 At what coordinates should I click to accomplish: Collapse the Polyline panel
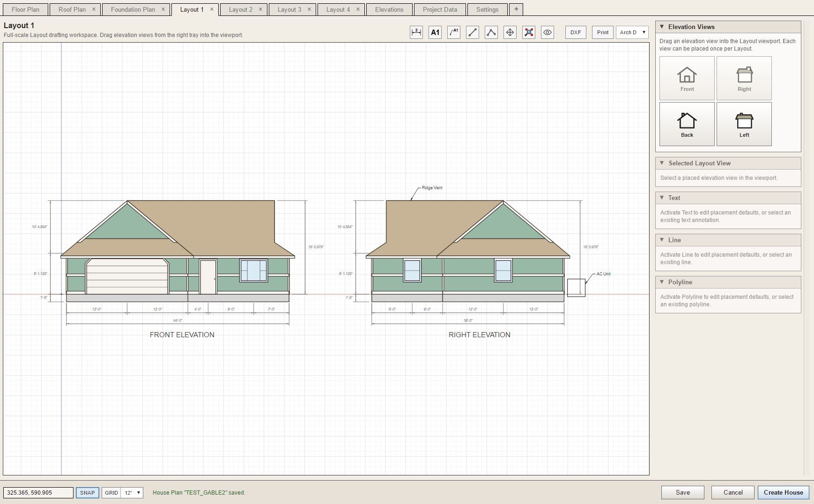(662, 282)
